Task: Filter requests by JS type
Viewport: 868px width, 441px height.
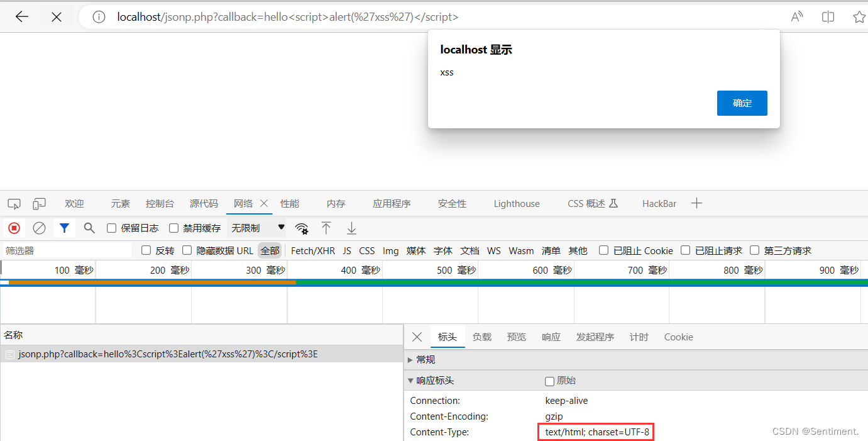Action: [347, 250]
